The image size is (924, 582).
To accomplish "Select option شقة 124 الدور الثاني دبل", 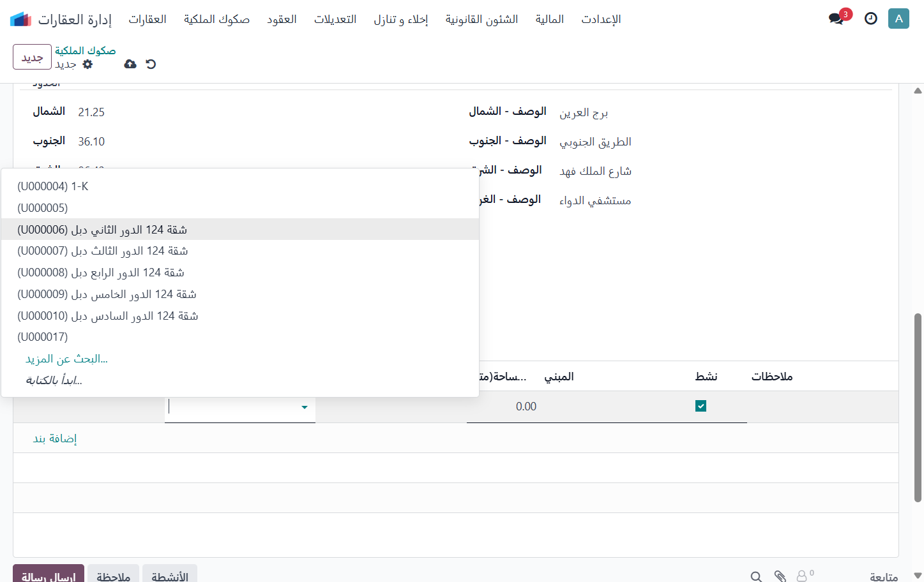I will point(240,230).
